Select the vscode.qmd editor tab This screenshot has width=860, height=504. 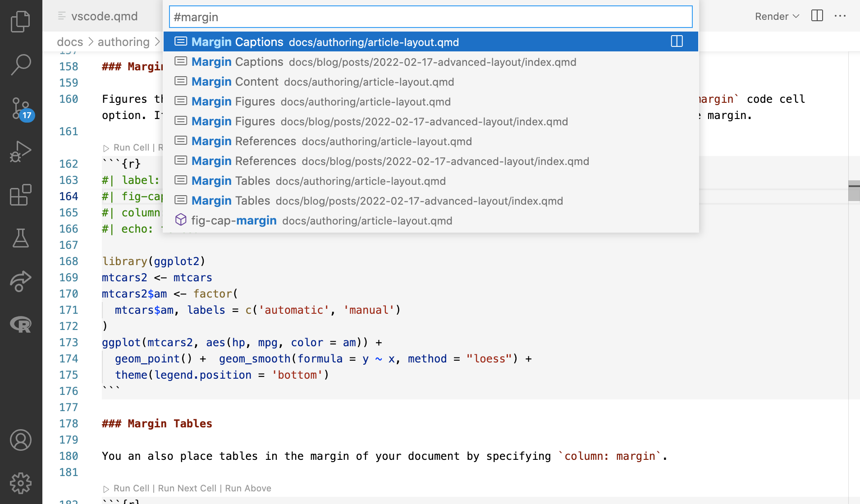point(105,16)
